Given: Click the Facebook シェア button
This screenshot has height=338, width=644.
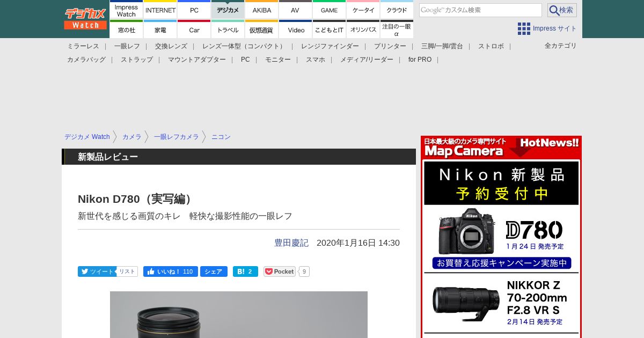Looking at the screenshot, I should pos(214,271).
